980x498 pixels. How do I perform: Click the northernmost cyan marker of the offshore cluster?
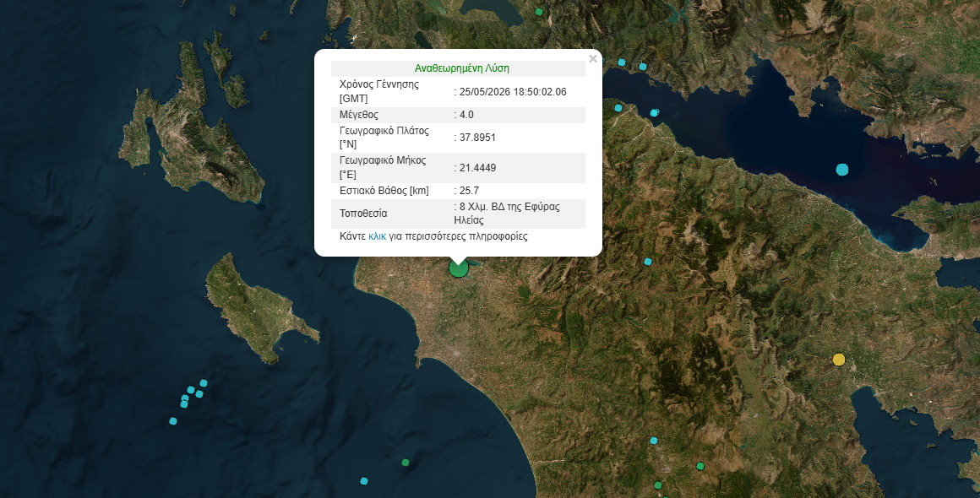[203, 383]
